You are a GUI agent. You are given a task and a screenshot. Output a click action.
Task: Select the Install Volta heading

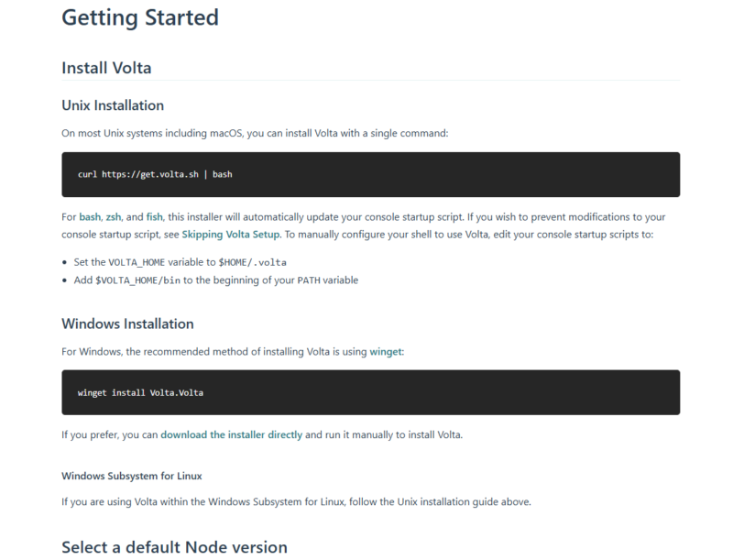point(106,68)
